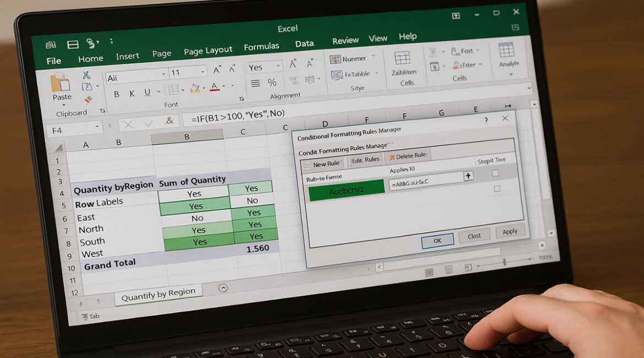The height and width of the screenshot is (358, 644).
Task: Check the first Stop If True checkbox
Action: click(495, 173)
